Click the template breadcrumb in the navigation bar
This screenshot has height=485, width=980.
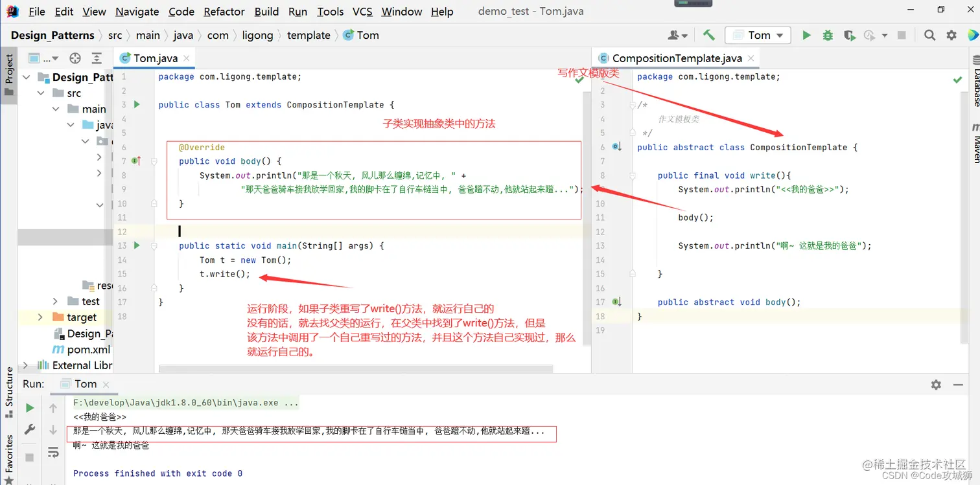[309, 35]
